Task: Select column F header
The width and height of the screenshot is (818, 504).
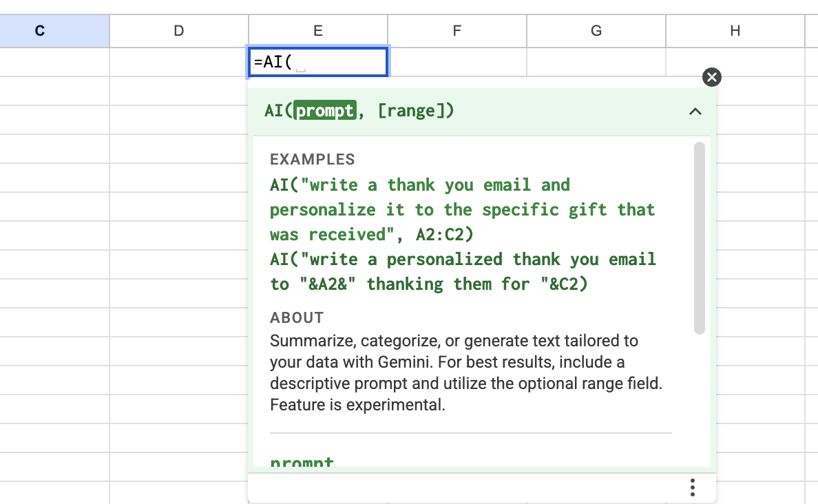Action: click(457, 30)
